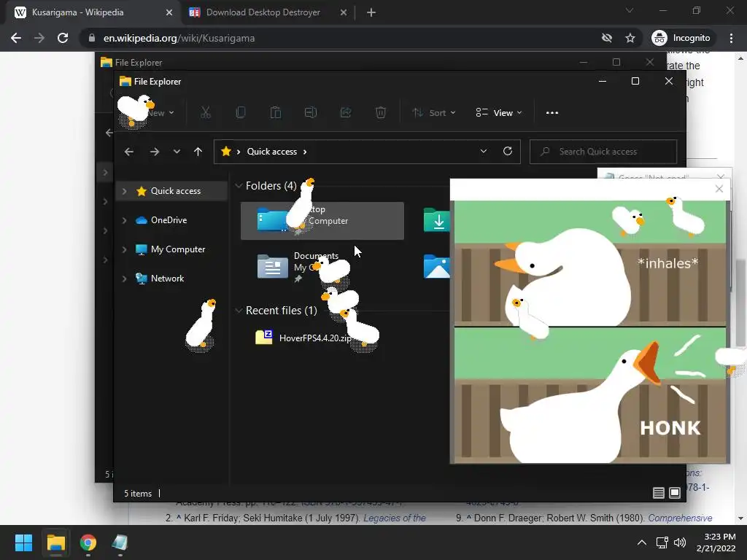The height and width of the screenshot is (560, 747).
Task: Close the Kusarigama Wikipedia tab
Action: (x=169, y=12)
